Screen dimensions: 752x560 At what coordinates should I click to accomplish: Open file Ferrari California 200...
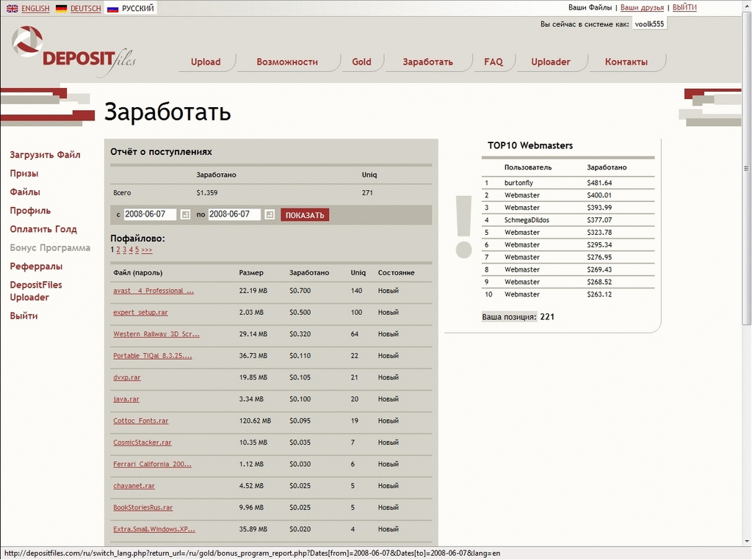click(153, 464)
